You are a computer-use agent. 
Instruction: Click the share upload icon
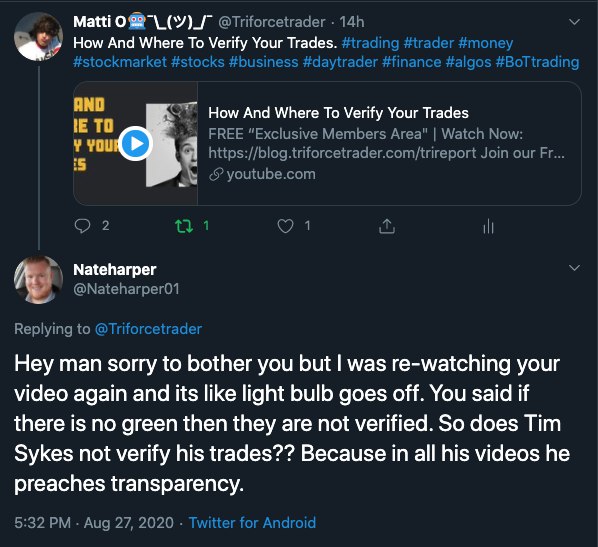(x=387, y=226)
